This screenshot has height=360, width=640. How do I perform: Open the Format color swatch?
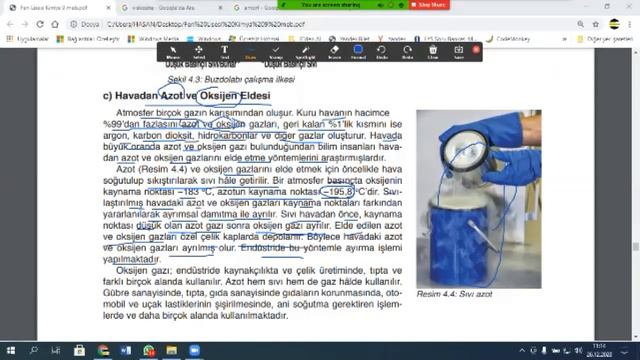[358, 52]
